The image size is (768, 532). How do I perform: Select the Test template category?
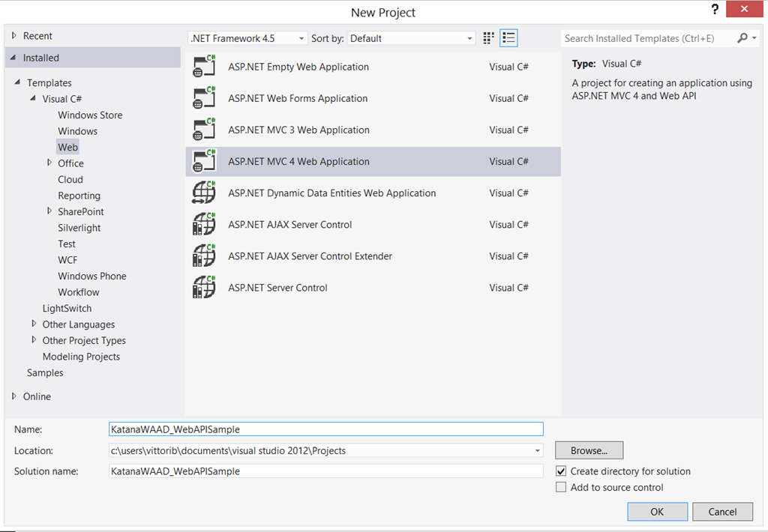pyautogui.click(x=67, y=244)
